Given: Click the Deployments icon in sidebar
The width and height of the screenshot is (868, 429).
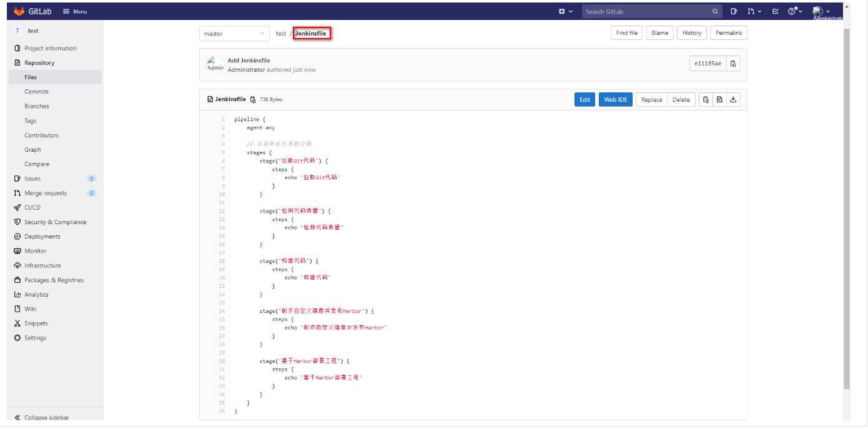Looking at the screenshot, I should pos(17,236).
